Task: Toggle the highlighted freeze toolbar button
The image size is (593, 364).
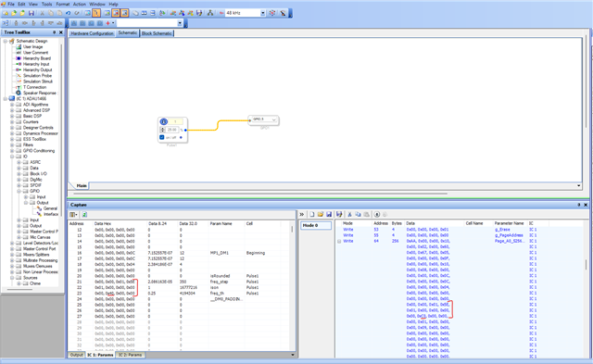Action: (x=96, y=13)
